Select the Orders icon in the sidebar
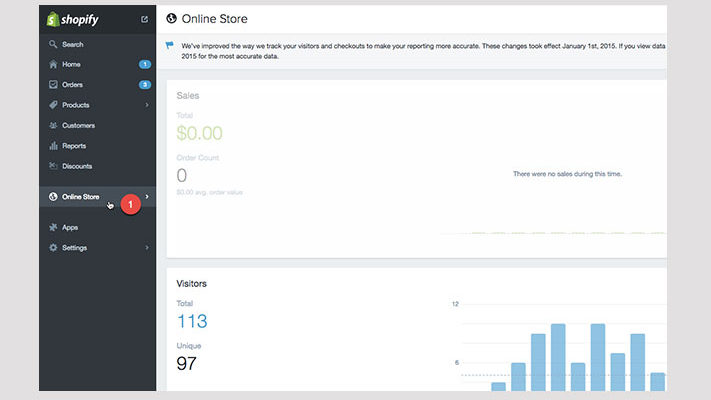This screenshot has height=400, width=711. pyautogui.click(x=53, y=84)
